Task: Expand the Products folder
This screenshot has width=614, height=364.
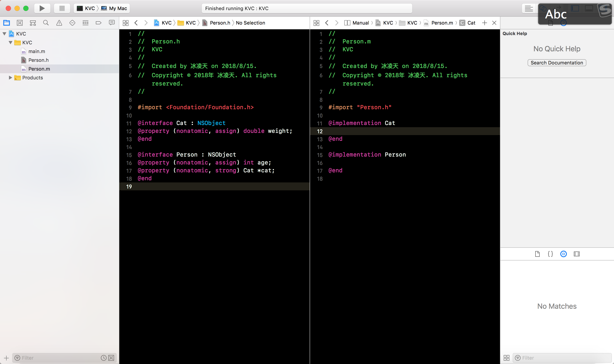Action: [x=10, y=78]
